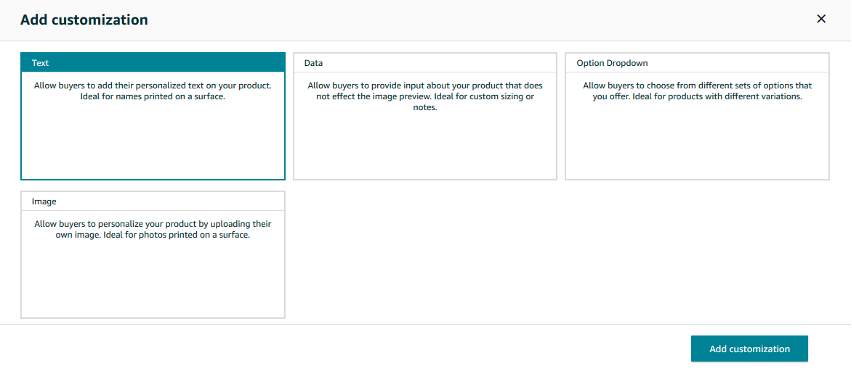Choose the Data customization card
The height and width of the screenshot is (372, 852).
(425, 116)
